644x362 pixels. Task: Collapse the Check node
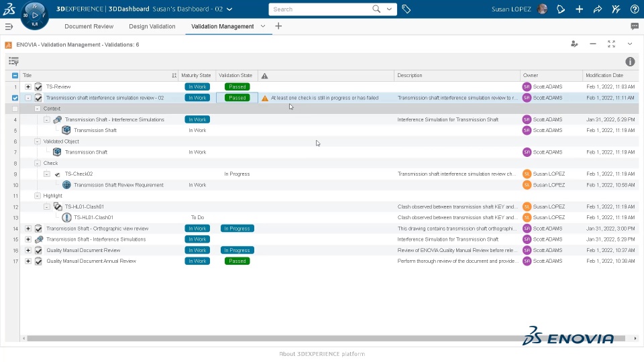coord(38,164)
